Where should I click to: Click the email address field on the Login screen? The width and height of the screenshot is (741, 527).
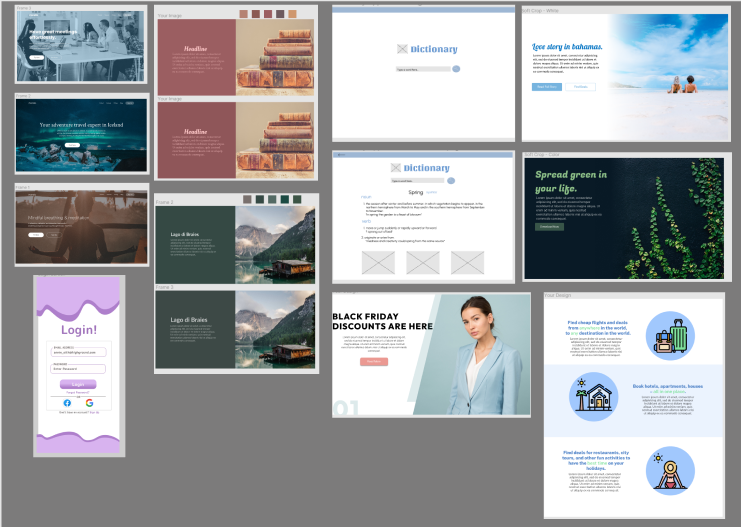[x=78, y=352]
